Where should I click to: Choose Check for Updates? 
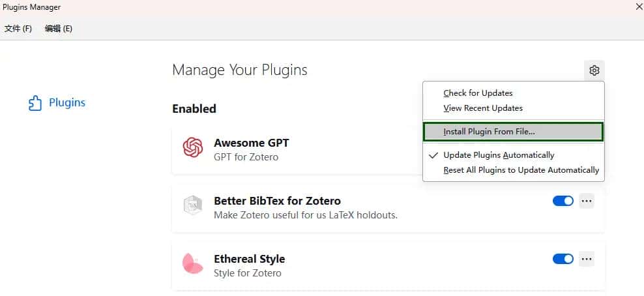[x=478, y=93]
